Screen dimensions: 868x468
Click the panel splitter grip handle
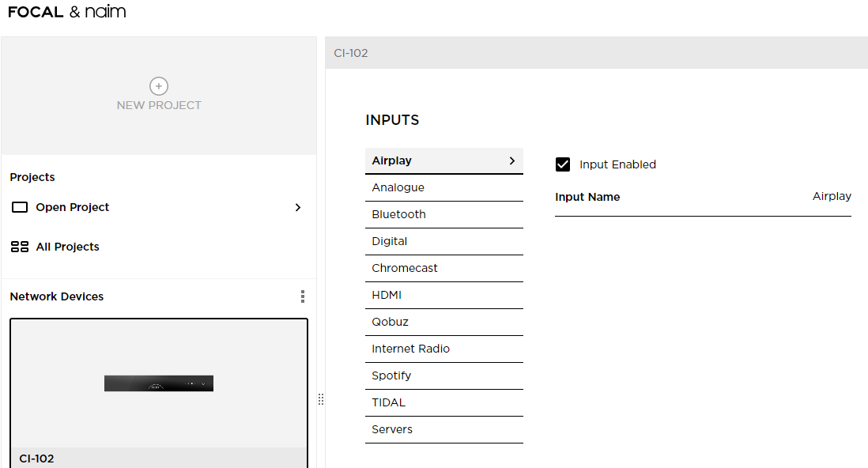[321, 399]
